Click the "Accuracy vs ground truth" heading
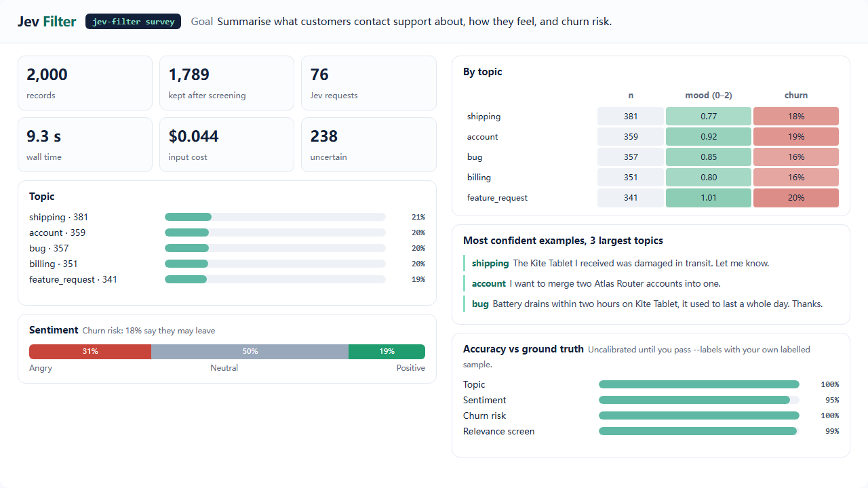Image resolution: width=868 pixels, height=488 pixels. (524, 349)
